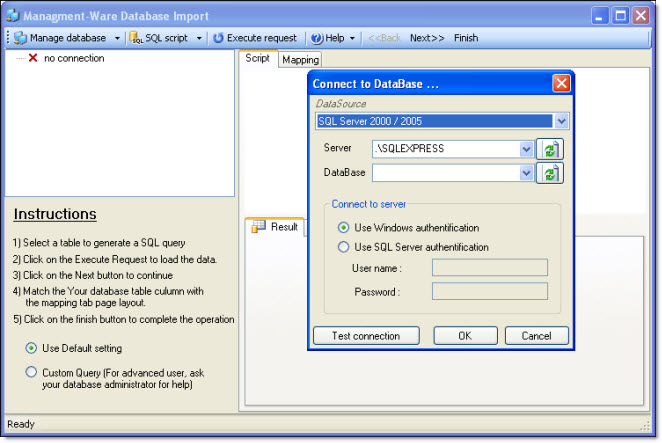Click the toolbar grip handle

tap(8, 38)
